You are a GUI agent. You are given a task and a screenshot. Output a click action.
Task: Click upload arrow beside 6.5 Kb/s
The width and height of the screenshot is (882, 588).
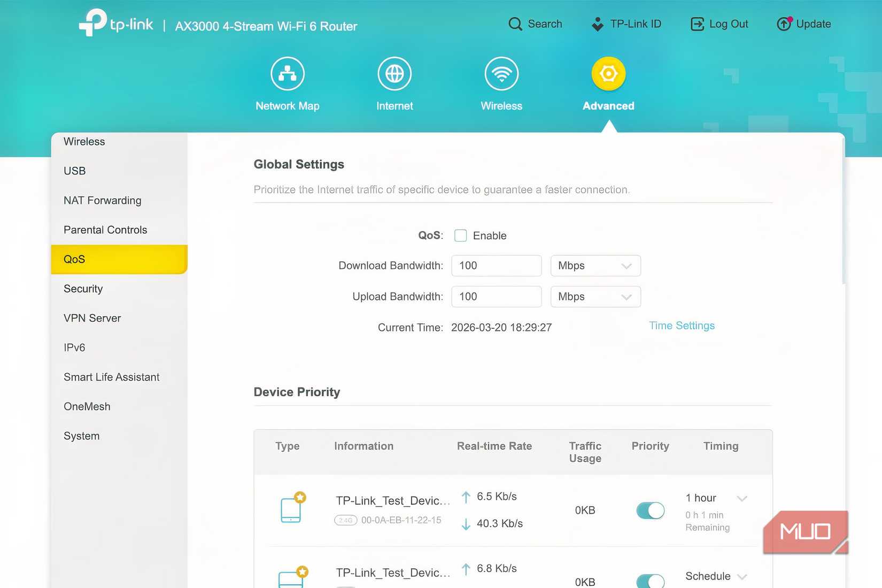(x=466, y=497)
